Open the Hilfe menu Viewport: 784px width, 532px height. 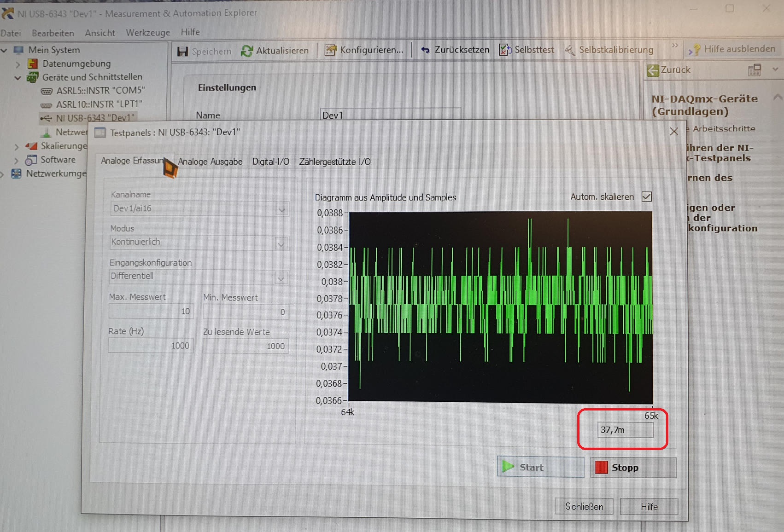coord(190,32)
